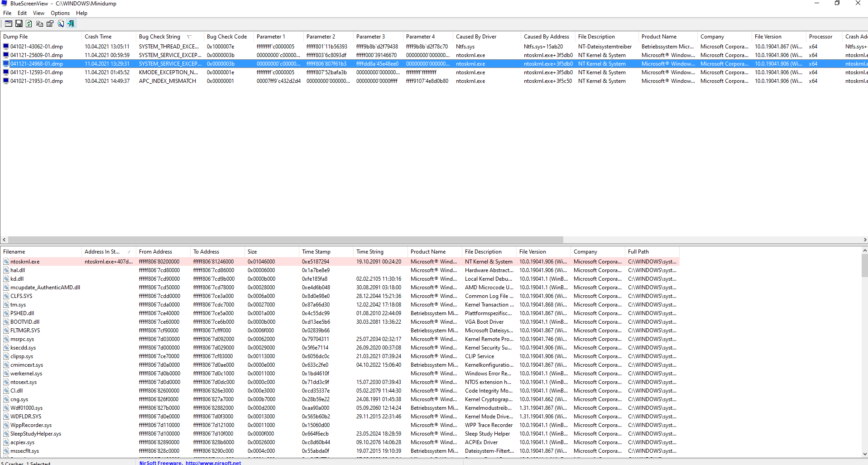Sort by Caused By Address column
This screenshot has height=465, width=868.
pos(548,37)
